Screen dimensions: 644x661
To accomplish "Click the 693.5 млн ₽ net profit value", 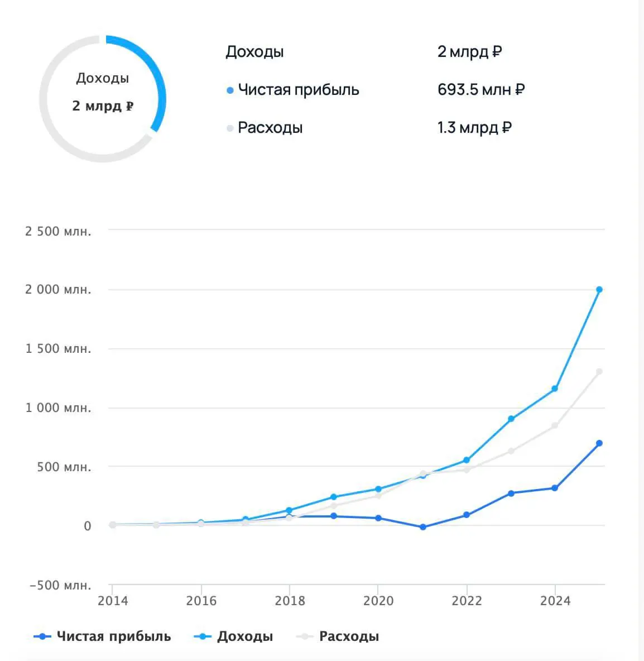I will click(481, 90).
